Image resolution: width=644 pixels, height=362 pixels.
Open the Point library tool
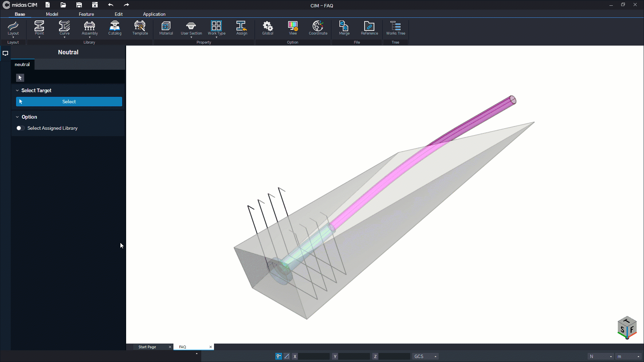tap(39, 28)
